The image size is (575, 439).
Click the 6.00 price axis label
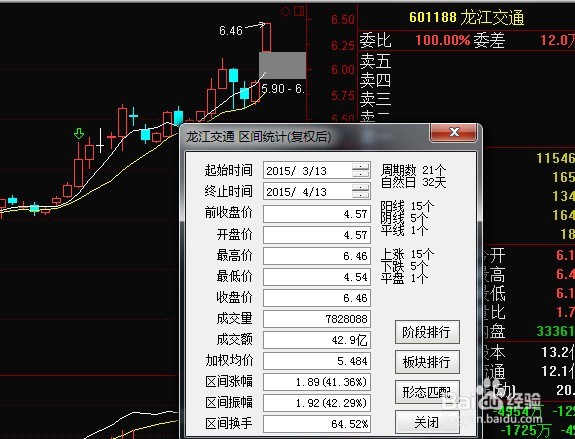point(343,70)
